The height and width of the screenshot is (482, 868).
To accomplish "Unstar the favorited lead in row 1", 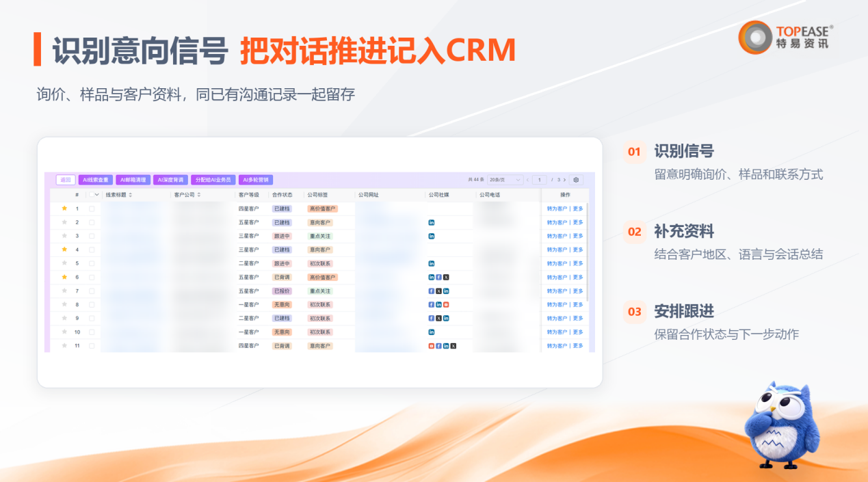I will tap(64, 209).
